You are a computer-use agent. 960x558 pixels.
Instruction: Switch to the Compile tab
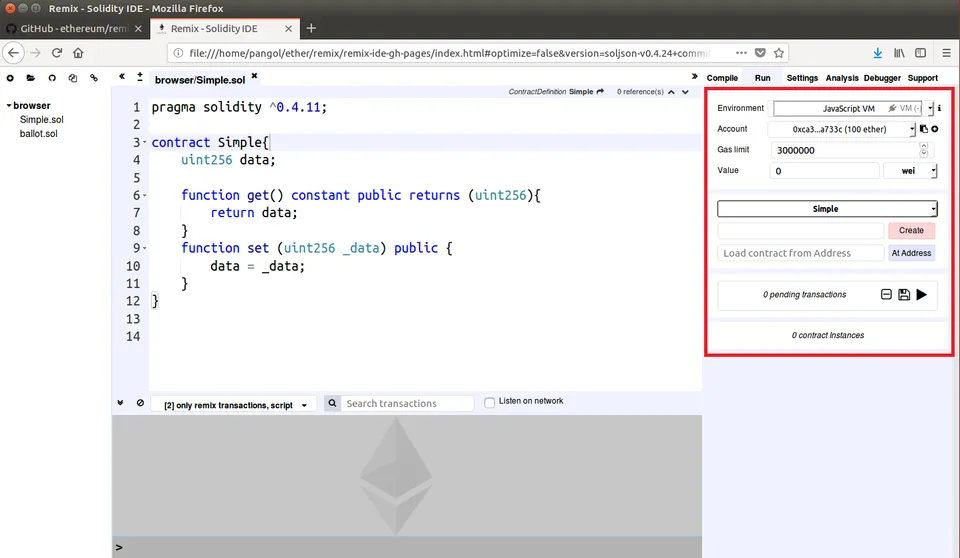[x=722, y=78]
